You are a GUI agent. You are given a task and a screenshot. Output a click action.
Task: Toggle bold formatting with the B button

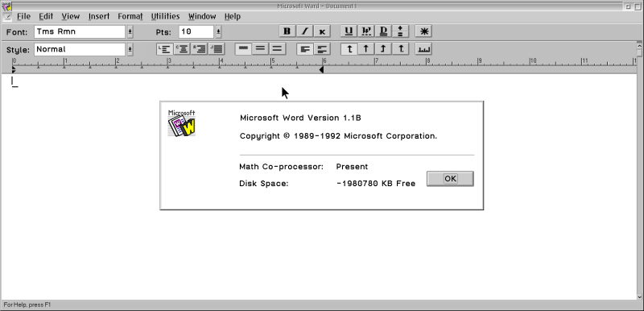click(x=287, y=31)
